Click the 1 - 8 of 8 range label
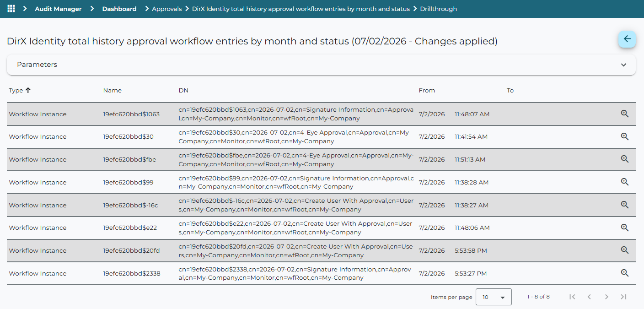 538,297
